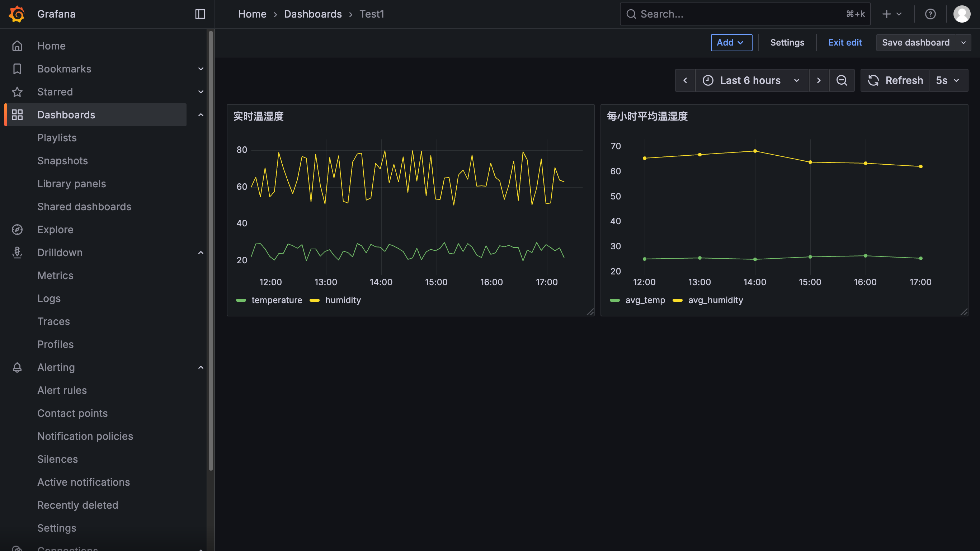Open Explore in the sidebar
This screenshot has width=980, height=551.
point(55,230)
